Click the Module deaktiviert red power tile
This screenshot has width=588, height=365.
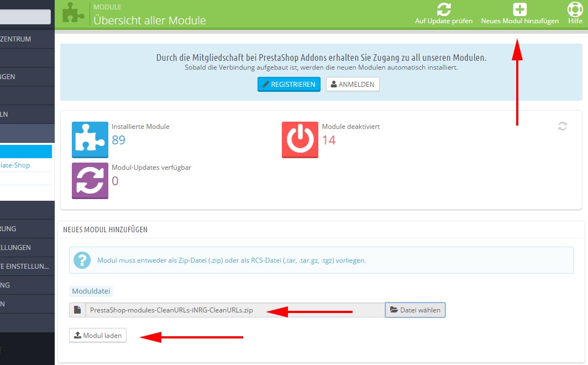click(300, 139)
